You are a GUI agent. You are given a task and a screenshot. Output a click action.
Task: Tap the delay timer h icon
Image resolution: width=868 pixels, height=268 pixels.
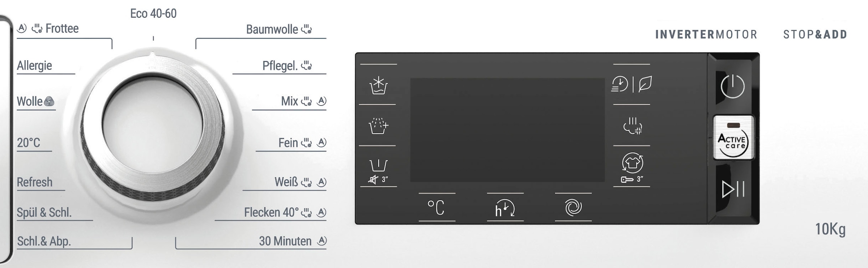point(505,208)
